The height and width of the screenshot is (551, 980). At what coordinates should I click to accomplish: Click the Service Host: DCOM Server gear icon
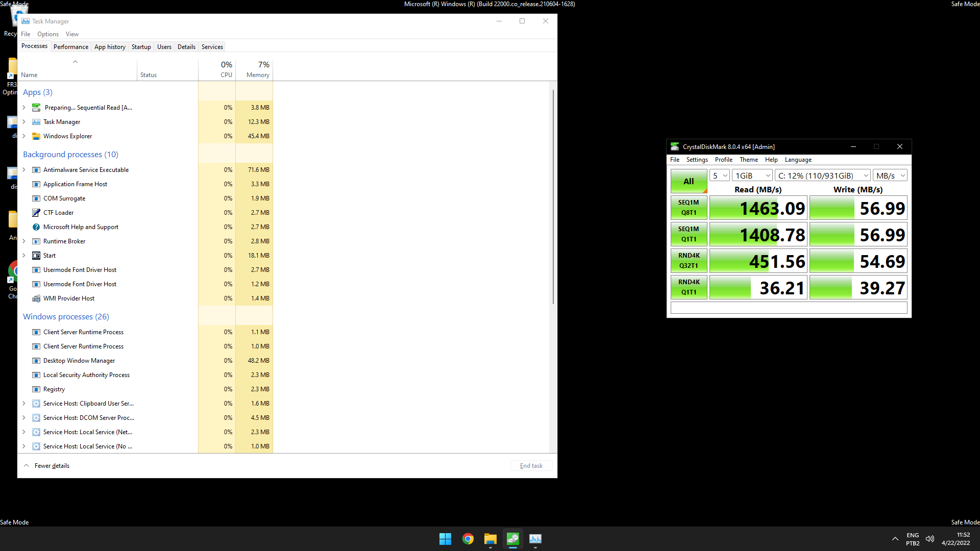[x=36, y=418]
